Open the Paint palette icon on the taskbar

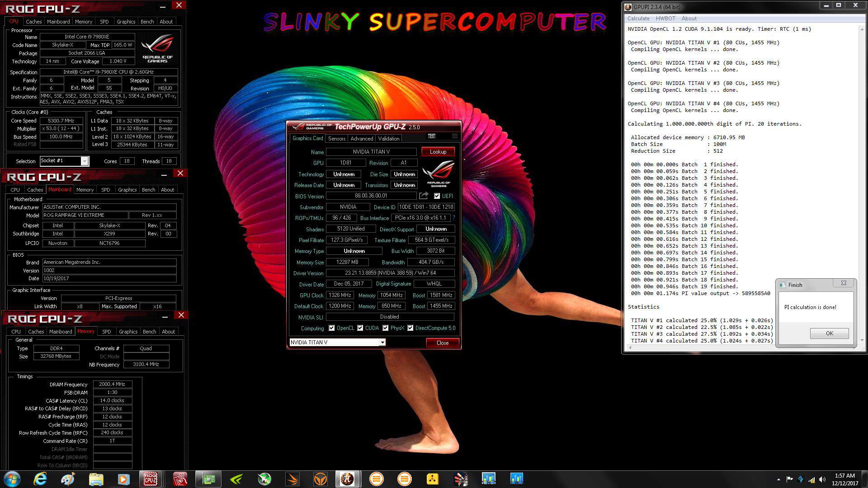pyautogui.click(x=68, y=479)
